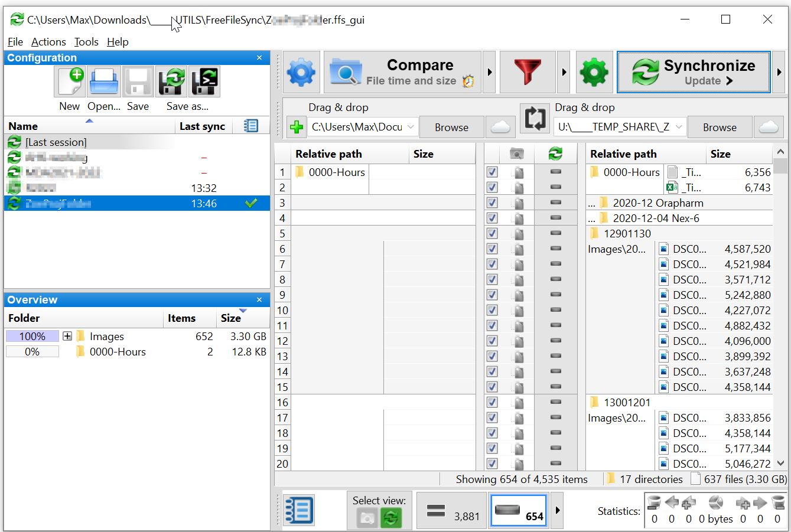Screen dimensions: 791x532
Task: Uncheck checkbox for row 1
Action: tap(492, 172)
